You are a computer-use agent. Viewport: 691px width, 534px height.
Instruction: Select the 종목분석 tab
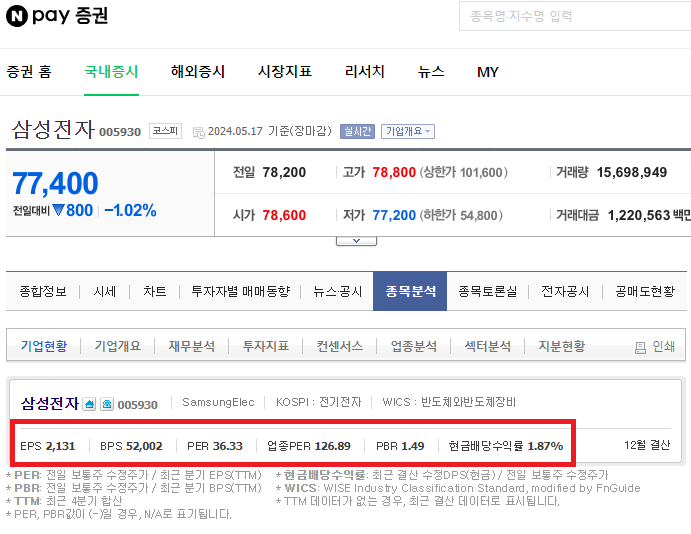[410, 291]
